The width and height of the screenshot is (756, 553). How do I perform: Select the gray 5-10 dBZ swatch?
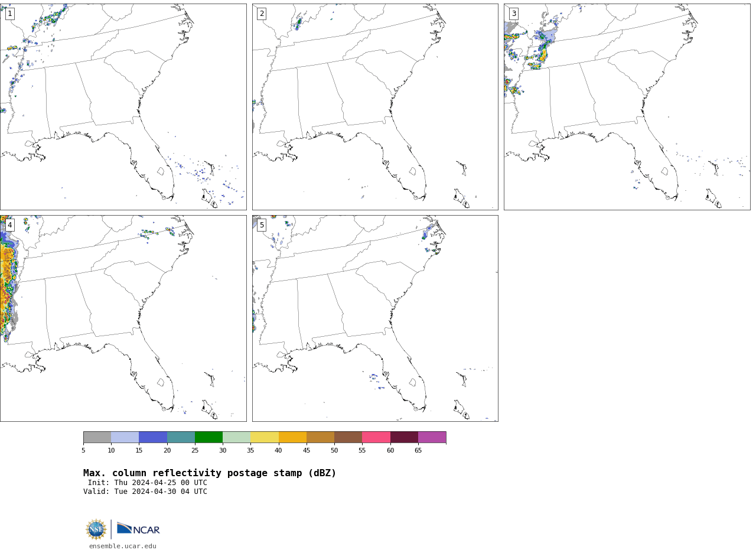[x=97, y=437]
